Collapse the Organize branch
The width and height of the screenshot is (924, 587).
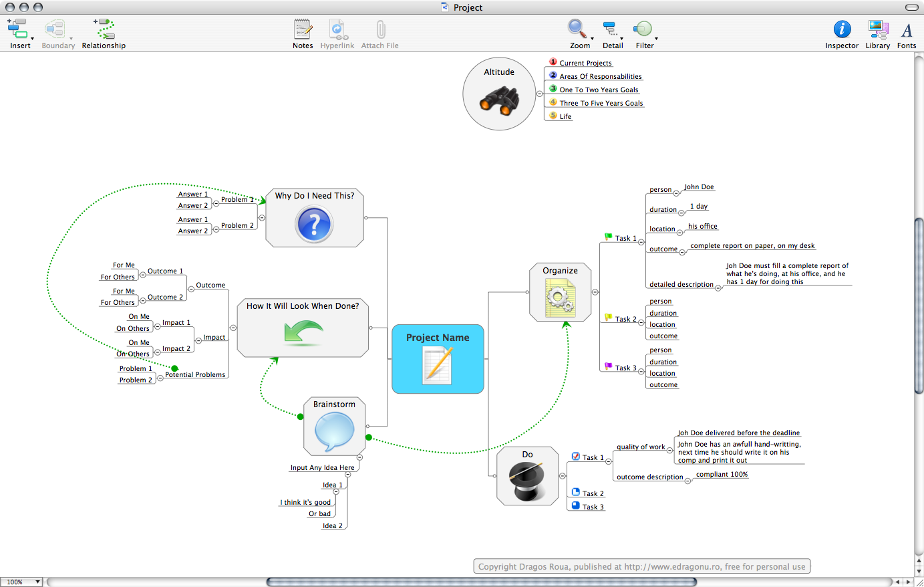pos(594,292)
